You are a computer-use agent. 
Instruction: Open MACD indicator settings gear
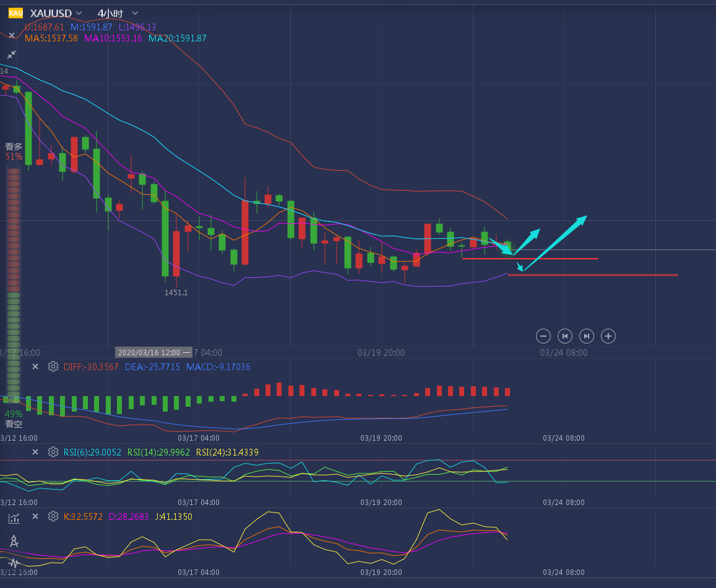pyautogui.click(x=53, y=366)
